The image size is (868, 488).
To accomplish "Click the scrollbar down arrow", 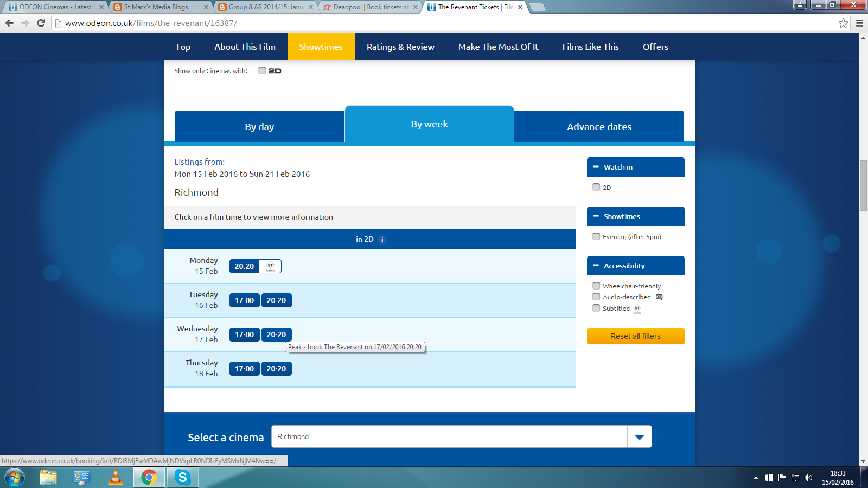I will pos(863,462).
